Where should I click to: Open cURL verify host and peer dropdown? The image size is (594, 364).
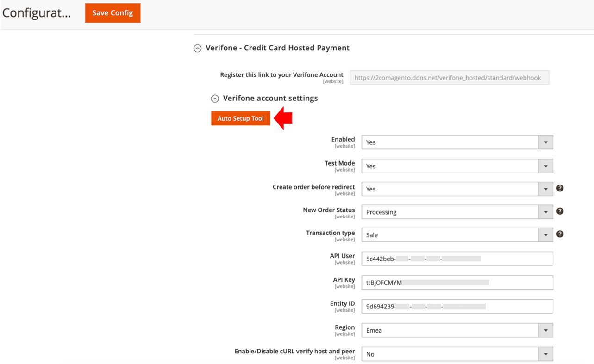point(457,354)
